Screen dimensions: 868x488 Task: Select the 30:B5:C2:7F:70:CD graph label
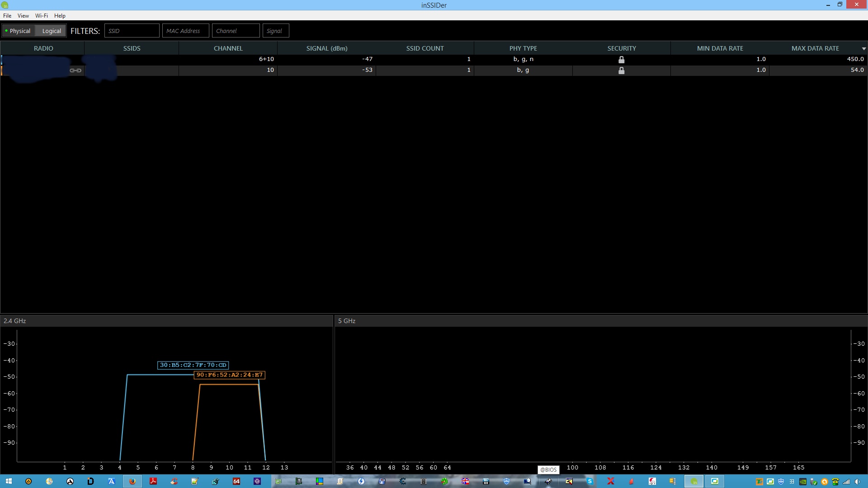pyautogui.click(x=193, y=365)
